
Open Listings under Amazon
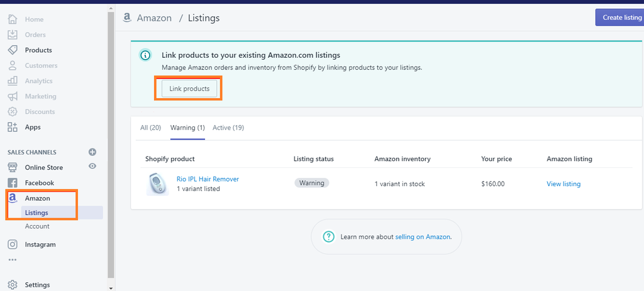(36, 212)
